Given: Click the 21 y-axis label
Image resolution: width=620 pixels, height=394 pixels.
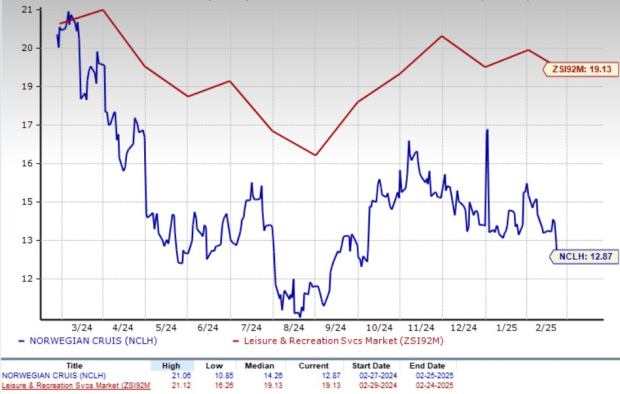Looking at the screenshot, I should pyautogui.click(x=26, y=10).
